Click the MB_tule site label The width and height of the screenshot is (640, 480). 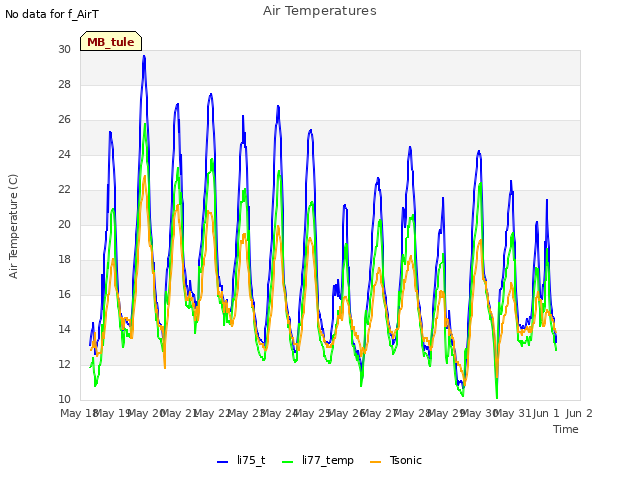(111, 42)
